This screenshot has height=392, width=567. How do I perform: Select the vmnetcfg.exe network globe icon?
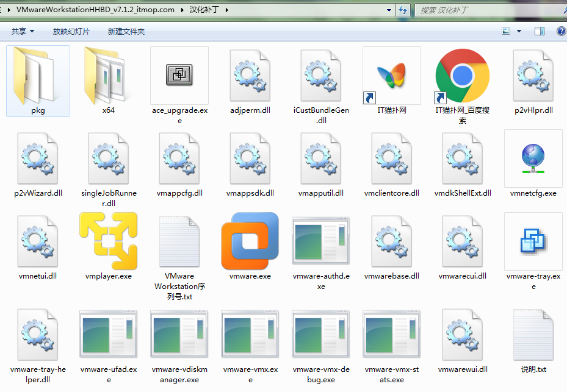533,158
